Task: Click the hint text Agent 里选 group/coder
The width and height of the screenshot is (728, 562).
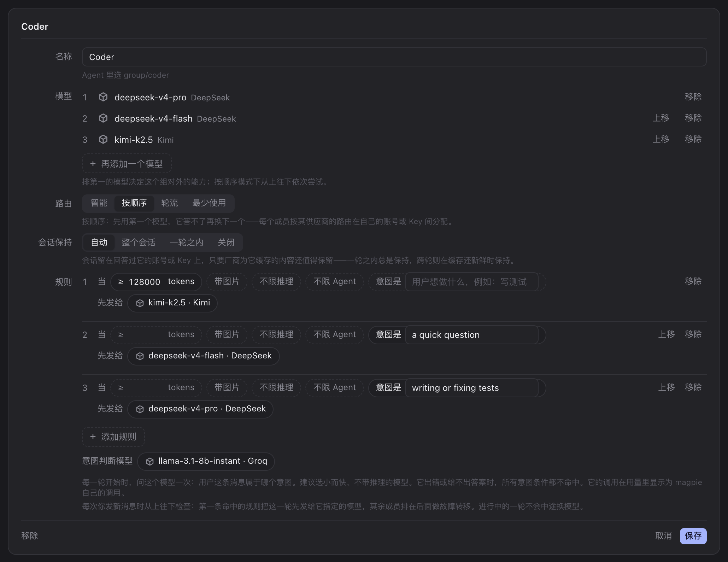Action: tap(125, 75)
